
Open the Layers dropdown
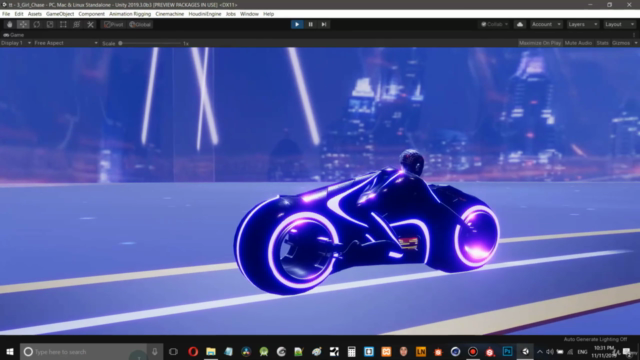582,24
